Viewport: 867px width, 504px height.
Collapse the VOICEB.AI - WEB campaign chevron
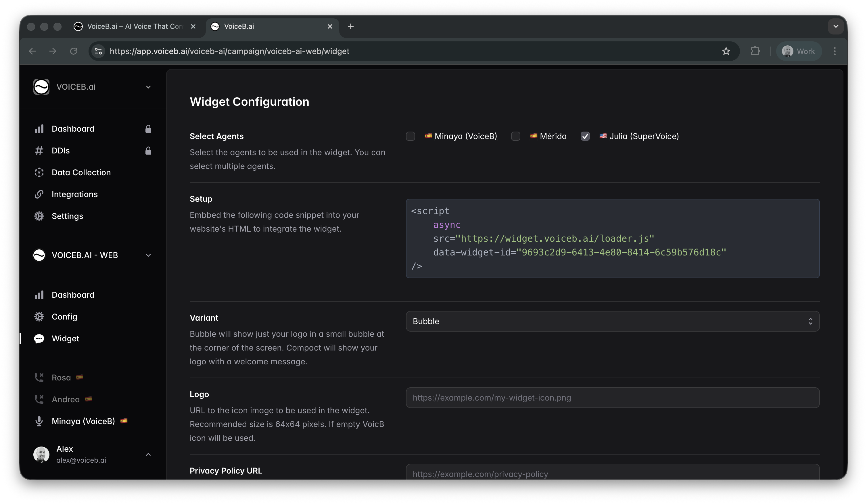[148, 255]
